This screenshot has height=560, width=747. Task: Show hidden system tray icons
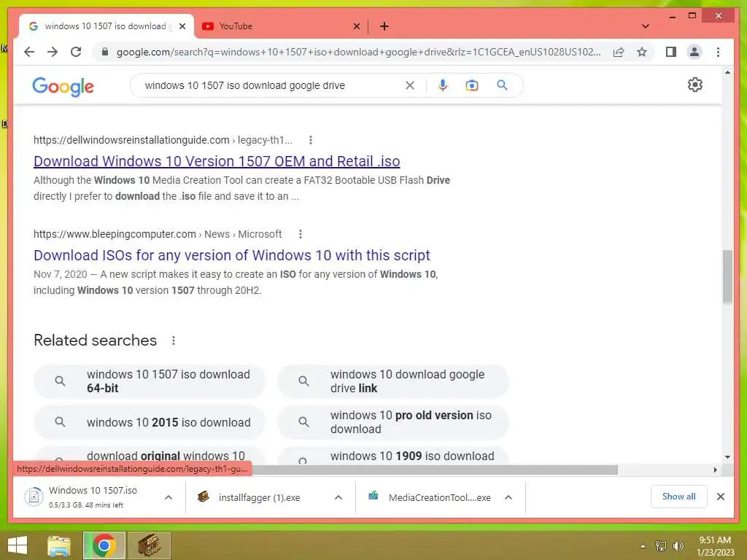(x=643, y=546)
